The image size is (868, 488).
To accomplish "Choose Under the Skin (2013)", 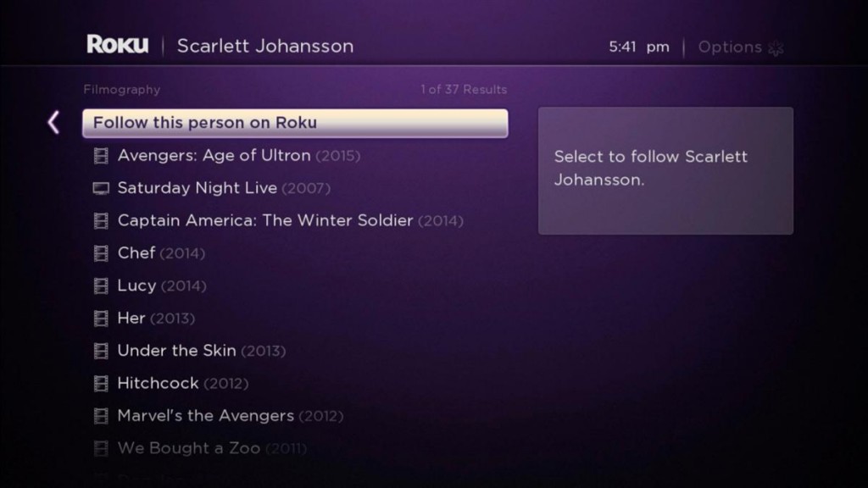I will (201, 351).
